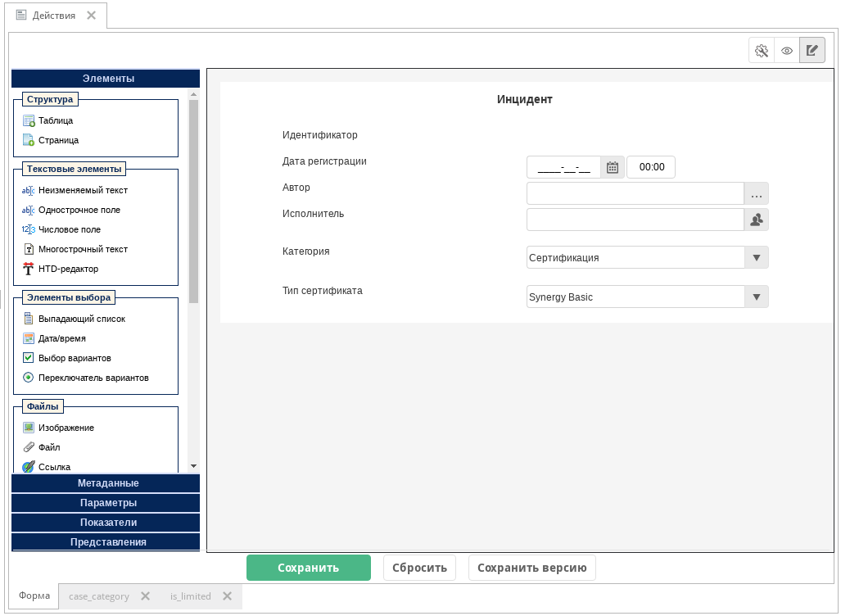Click the Автор text field
This screenshot has height=616, width=841.
coord(635,193)
